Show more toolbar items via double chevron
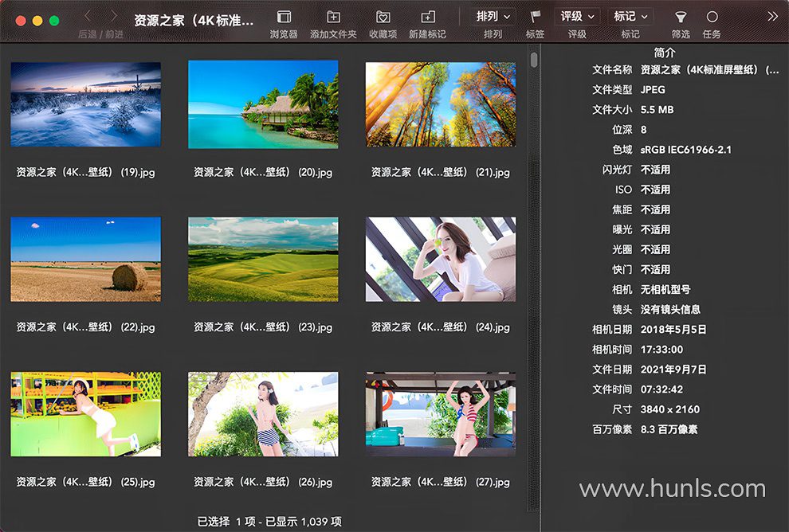Image resolution: width=789 pixels, height=532 pixels. click(x=772, y=17)
